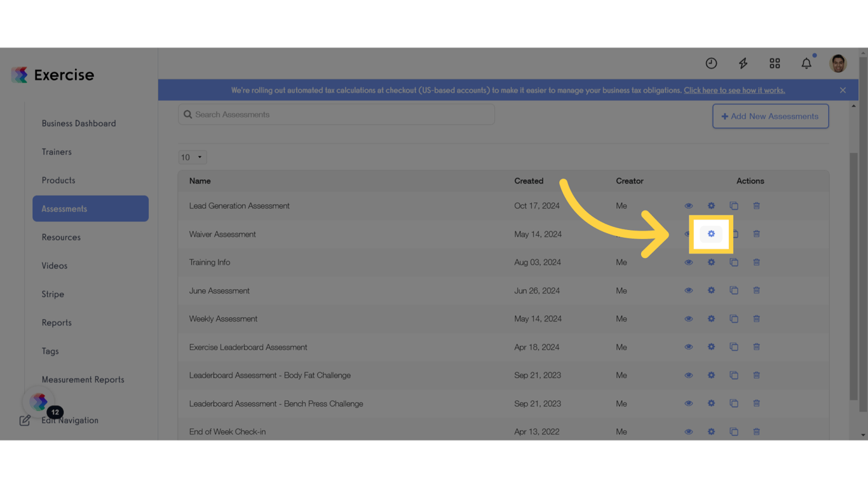868x488 pixels.
Task: Trash the June Assessment
Action: [x=756, y=290]
